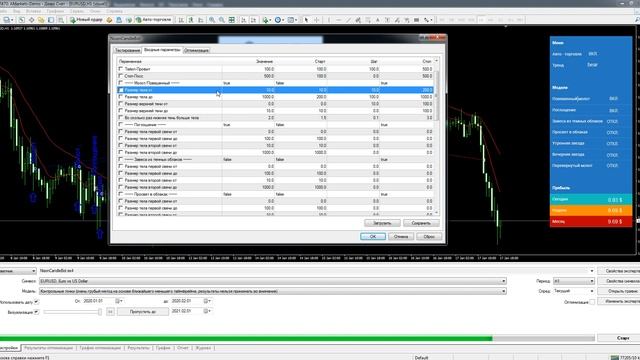Click the tile windows grid icon
The image size is (640, 360).
(231, 20)
